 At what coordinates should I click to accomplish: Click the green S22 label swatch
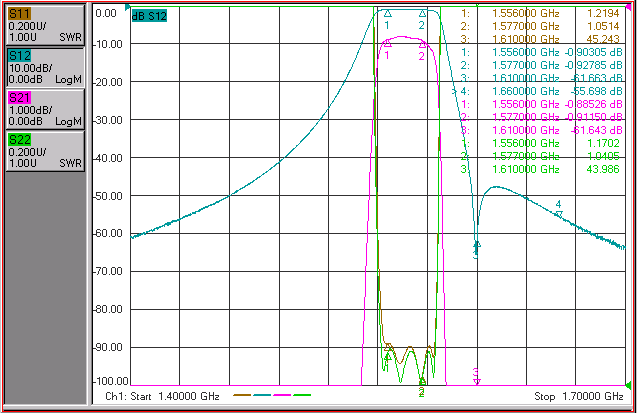click(x=20, y=140)
